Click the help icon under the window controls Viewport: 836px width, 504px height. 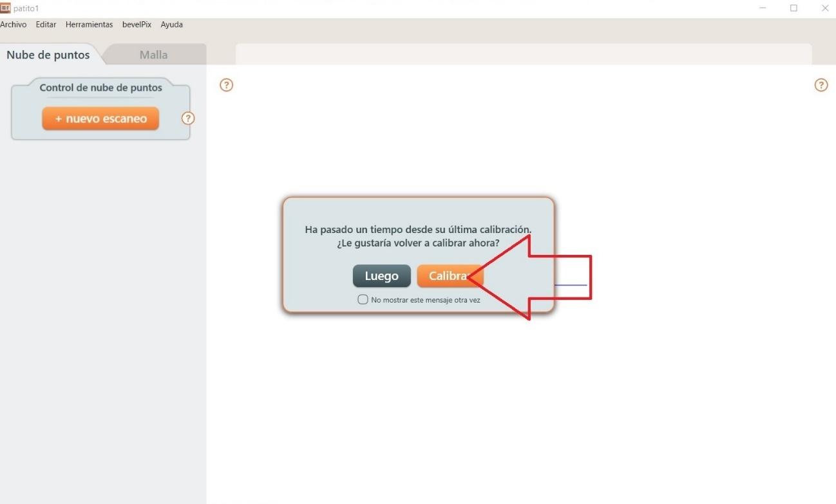pyautogui.click(x=821, y=85)
